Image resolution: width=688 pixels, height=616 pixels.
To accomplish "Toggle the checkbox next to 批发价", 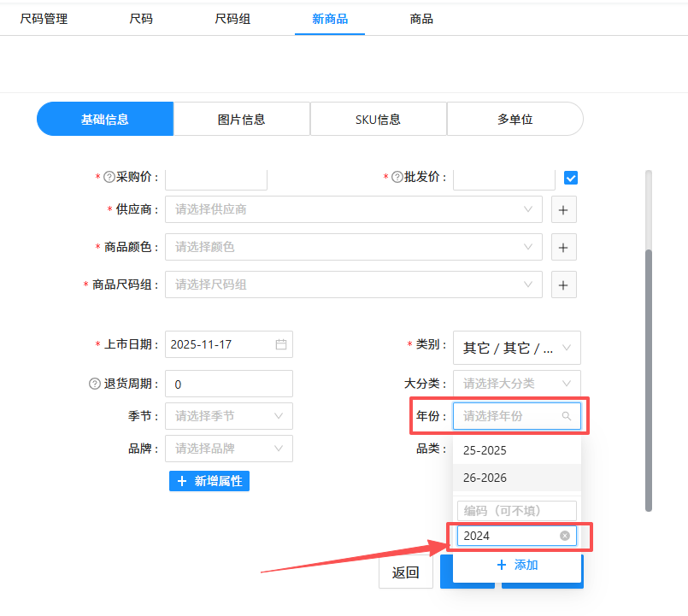I will tap(570, 178).
